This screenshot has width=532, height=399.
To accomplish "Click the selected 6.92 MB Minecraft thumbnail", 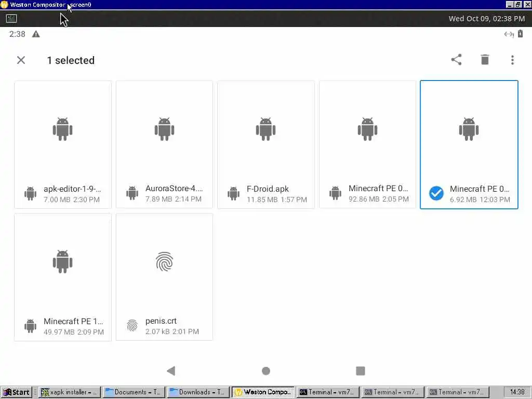I will tap(469, 129).
